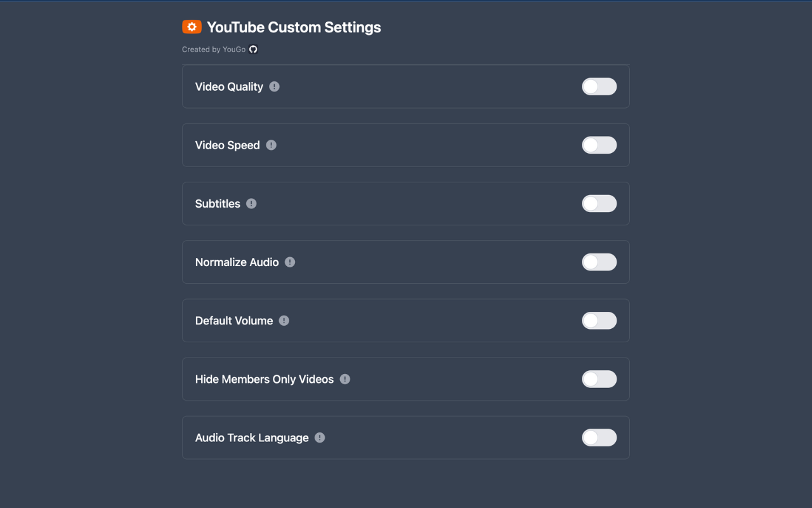The height and width of the screenshot is (508, 812).
Task: Click info icon next to Subtitles
Action: coord(251,204)
